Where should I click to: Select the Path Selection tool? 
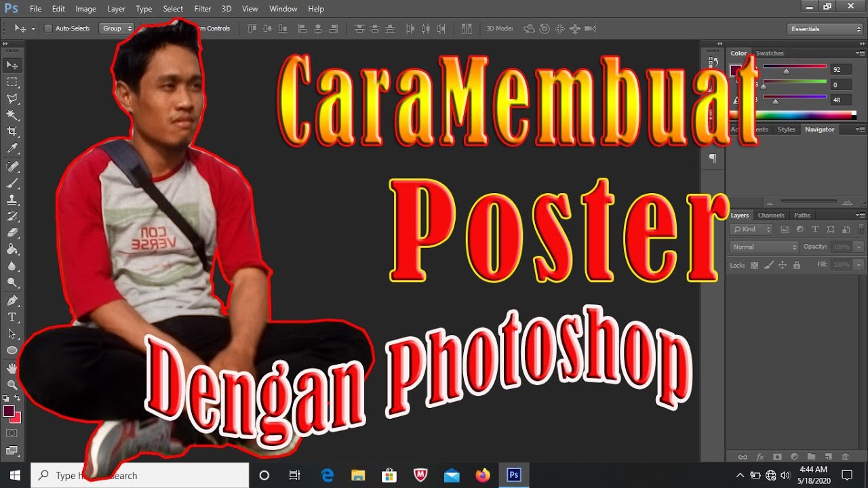pos(12,333)
